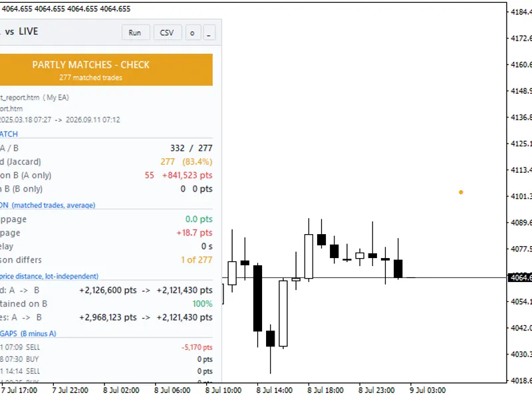Click the '0 0 pts' B only value
This screenshot has width=532, height=399.
pyautogui.click(x=196, y=189)
